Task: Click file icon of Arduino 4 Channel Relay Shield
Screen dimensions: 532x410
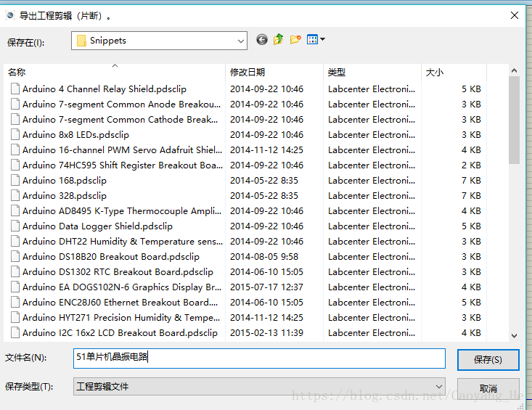Action: click(x=15, y=89)
